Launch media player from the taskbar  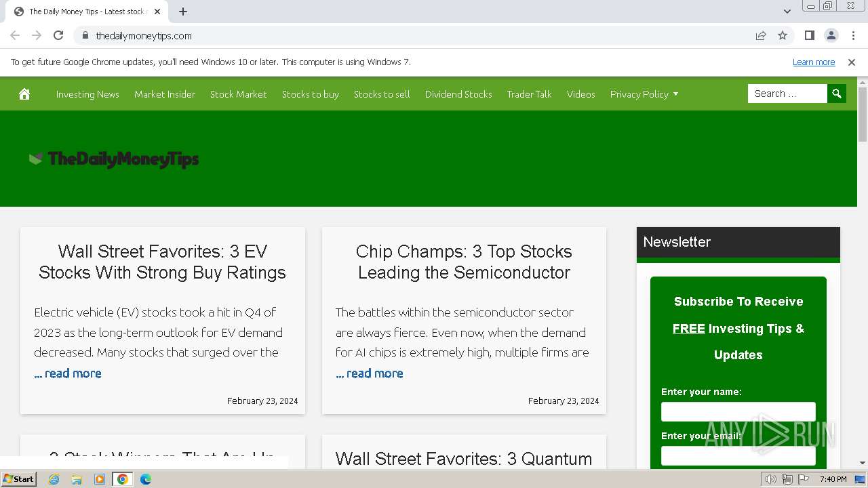pyautogui.click(x=100, y=479)
